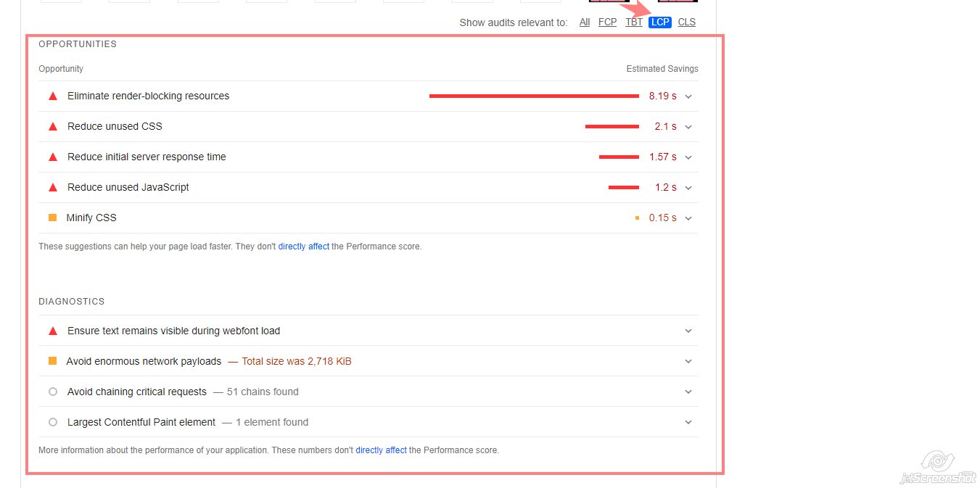The width and height of the screenshot is (980, 488).
Task: Expand Eliminate render-blocking resources chevron
Action: point(688,96)
